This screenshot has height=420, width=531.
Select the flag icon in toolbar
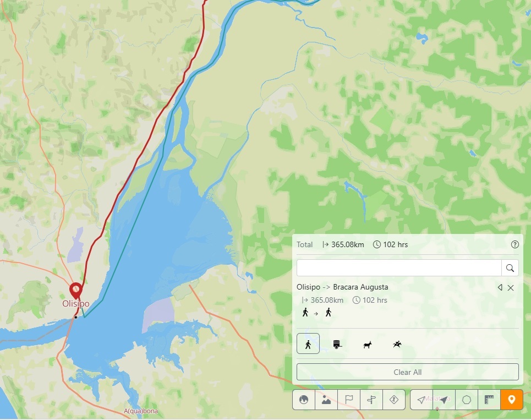349,400
